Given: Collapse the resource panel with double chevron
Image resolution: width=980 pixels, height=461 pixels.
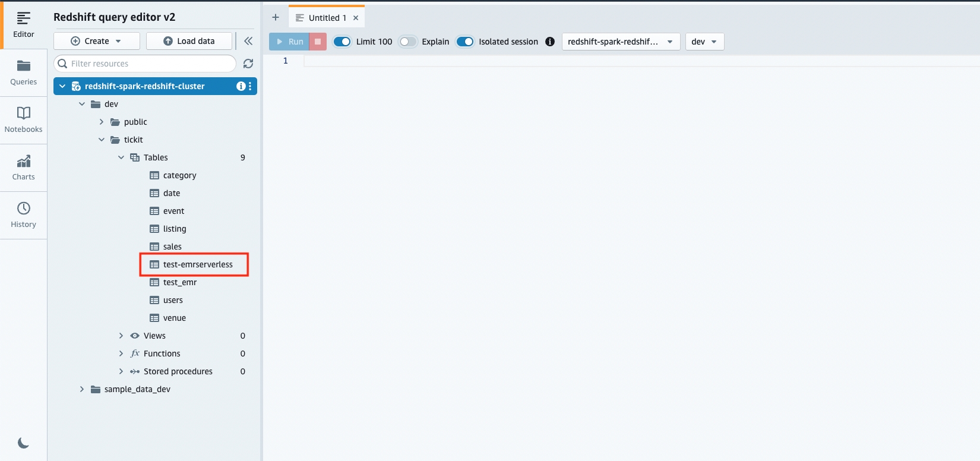Looking at the screenshot, I should (248, 41).
